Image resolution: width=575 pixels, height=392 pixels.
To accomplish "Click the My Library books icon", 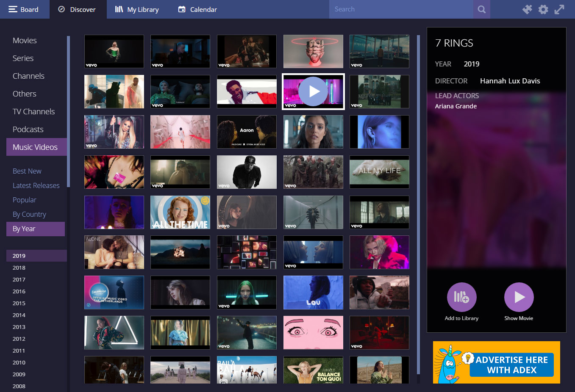I will pos(119,9).
